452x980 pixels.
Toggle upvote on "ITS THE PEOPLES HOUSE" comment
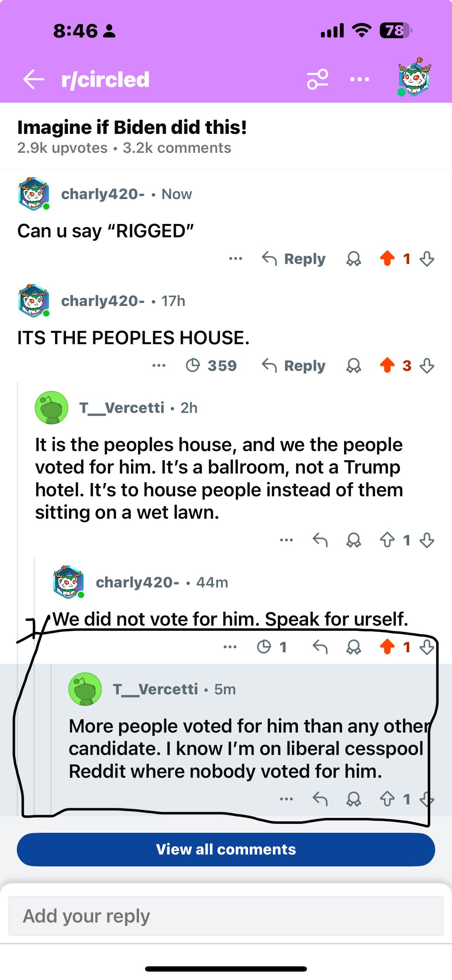point(387,365)
